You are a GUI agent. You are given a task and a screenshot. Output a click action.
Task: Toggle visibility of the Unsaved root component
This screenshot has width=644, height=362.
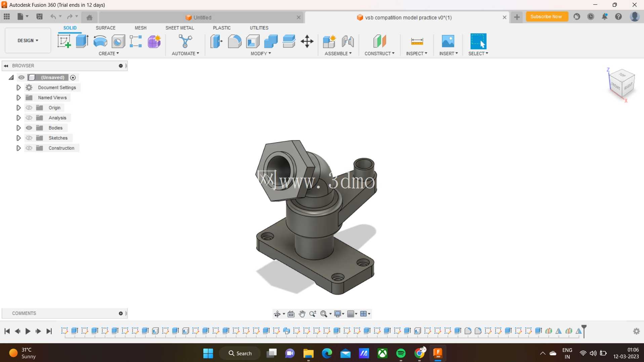coord(22,77)
